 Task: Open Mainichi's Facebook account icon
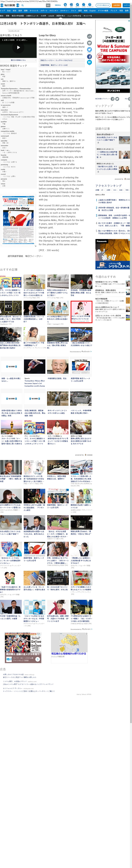(x=112, y=99)
